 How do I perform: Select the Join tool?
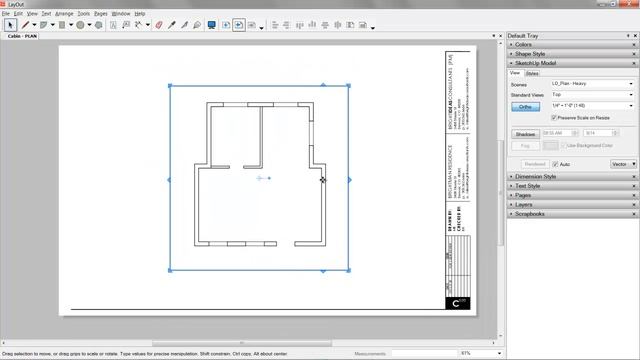coord(197,25)
